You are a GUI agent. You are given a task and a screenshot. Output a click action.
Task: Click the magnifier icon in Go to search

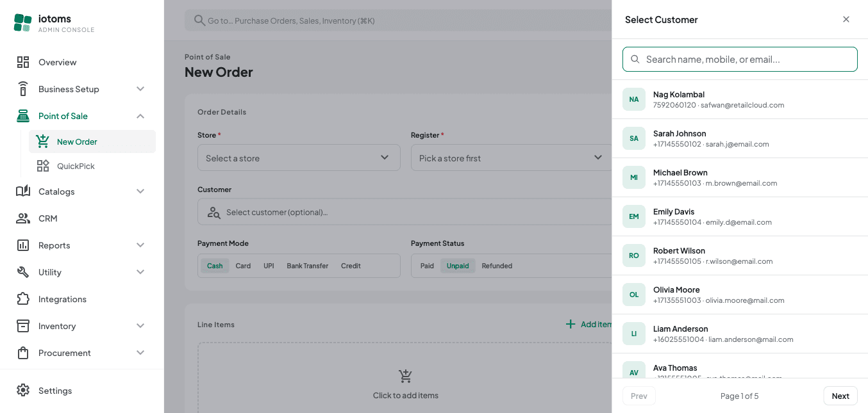pos(199,20)
